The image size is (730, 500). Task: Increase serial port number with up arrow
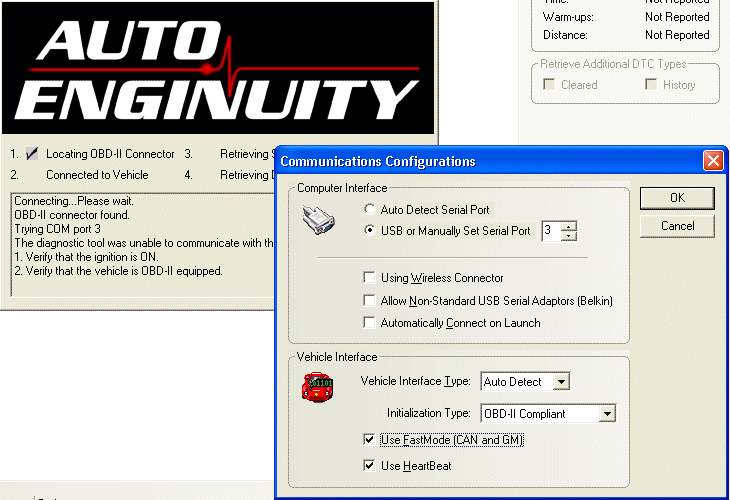point(569,227)
